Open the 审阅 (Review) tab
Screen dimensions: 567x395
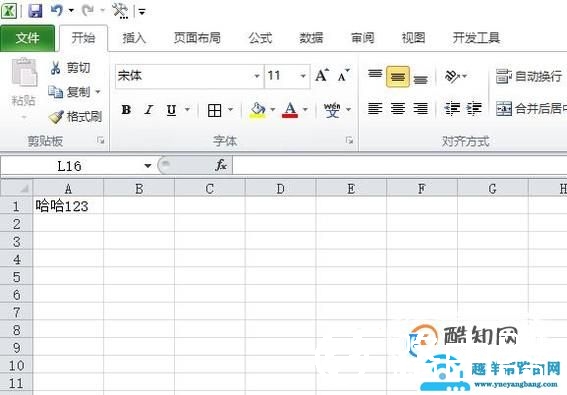click(362, 38)
